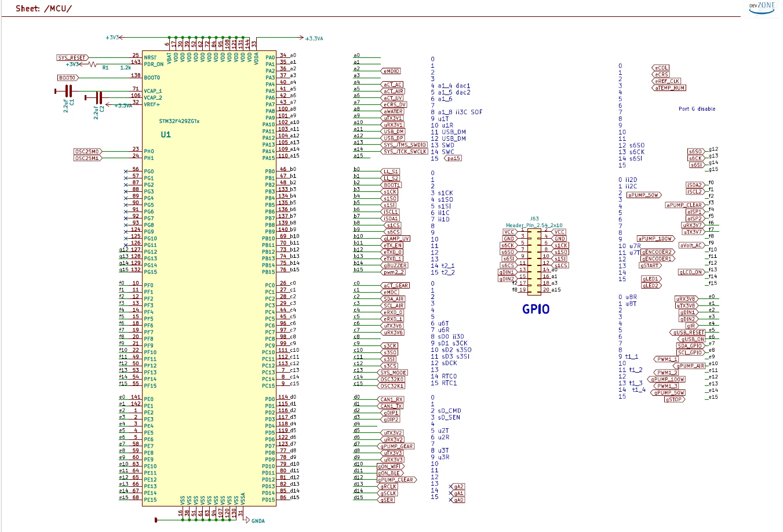Image resolution: width=783 pixels, height=532 pixels.
Task: Click the SYS_RESET net label
Action: pos(72,58)
